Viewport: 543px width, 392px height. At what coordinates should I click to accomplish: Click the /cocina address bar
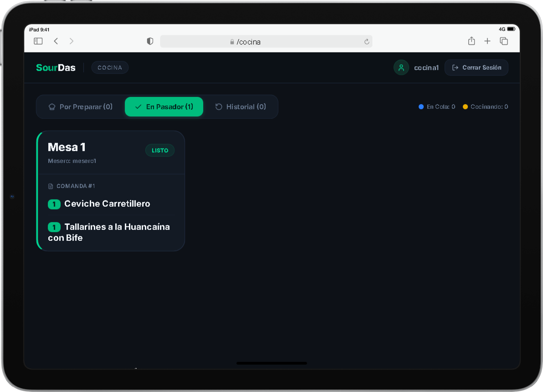tap(266, 41)
